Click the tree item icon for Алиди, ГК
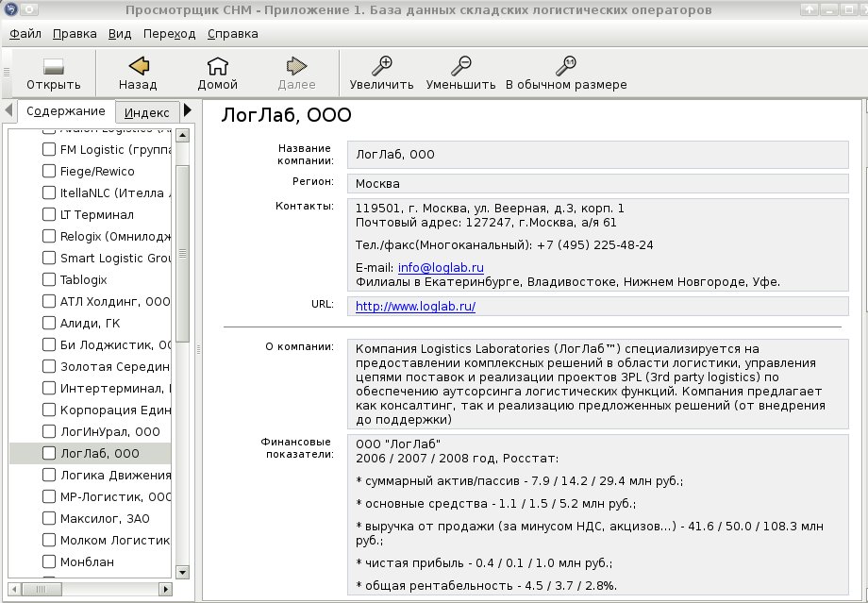 (49, 323)
